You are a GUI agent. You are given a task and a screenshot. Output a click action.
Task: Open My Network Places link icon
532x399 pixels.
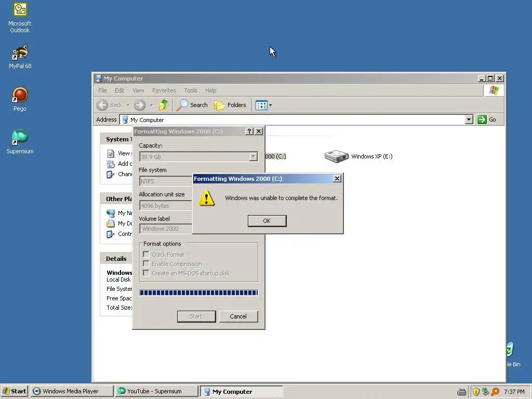tap(111, 214)
